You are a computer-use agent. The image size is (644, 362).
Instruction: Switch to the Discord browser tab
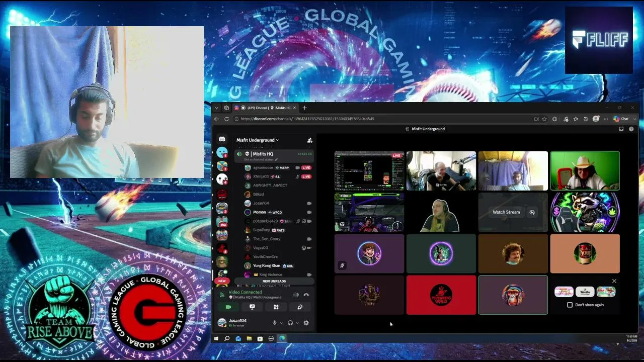click(266, 108)
